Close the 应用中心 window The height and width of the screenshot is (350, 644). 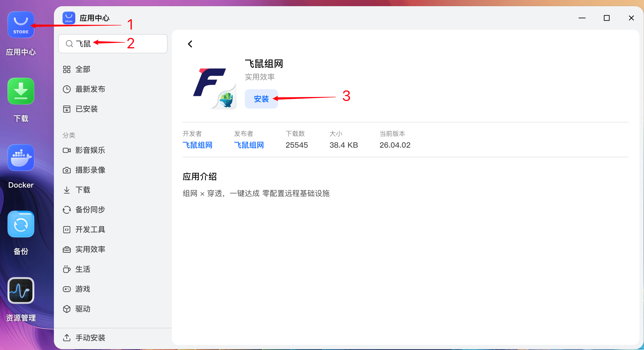point(631,18)
